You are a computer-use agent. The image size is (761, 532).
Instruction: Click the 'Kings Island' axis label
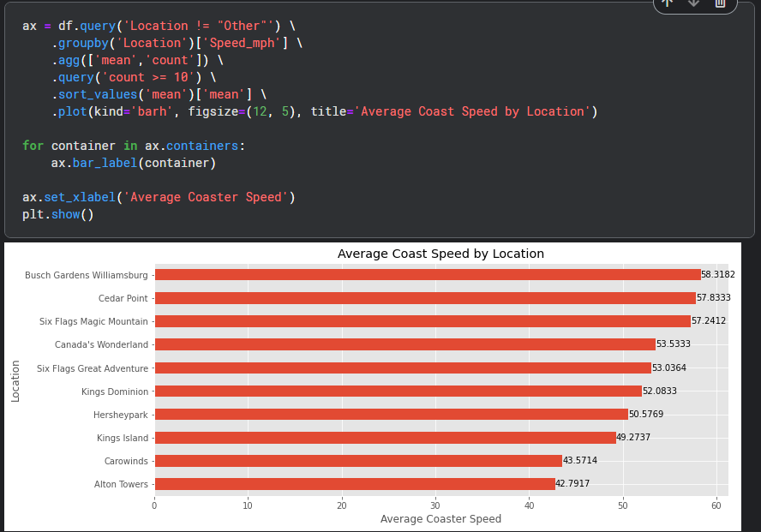coord(123,438)
